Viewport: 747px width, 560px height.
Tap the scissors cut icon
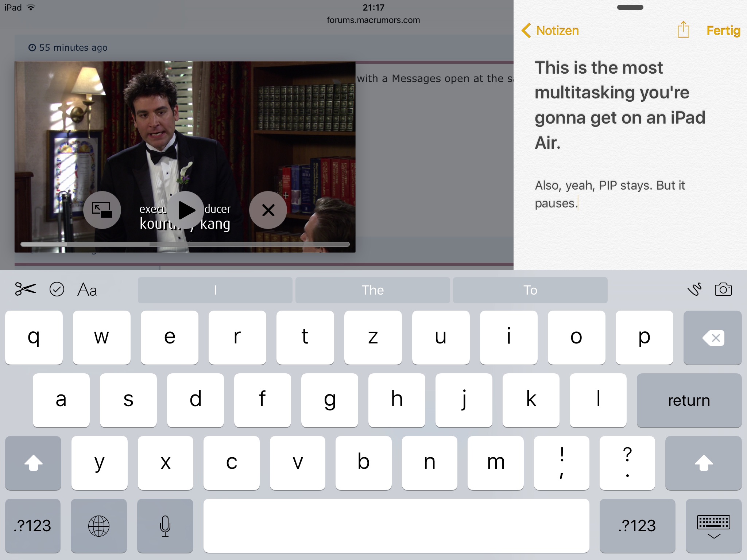point(25,289)
